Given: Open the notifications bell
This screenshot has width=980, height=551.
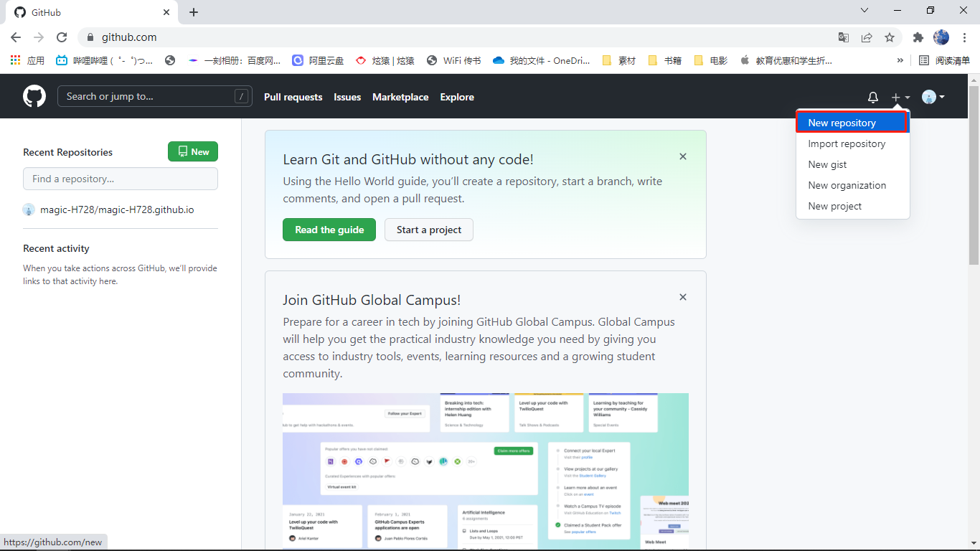Looking at the screenshot, I should pyautogui.click(x=873, y=97).
